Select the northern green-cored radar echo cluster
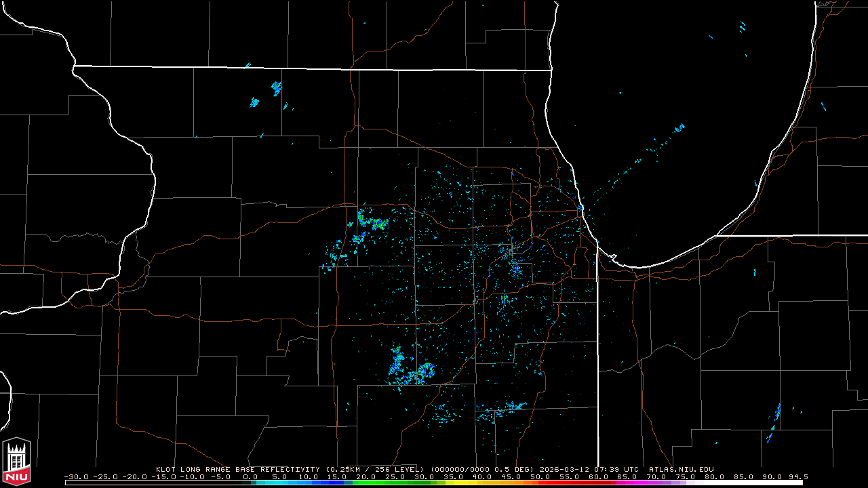 point(373,222)
